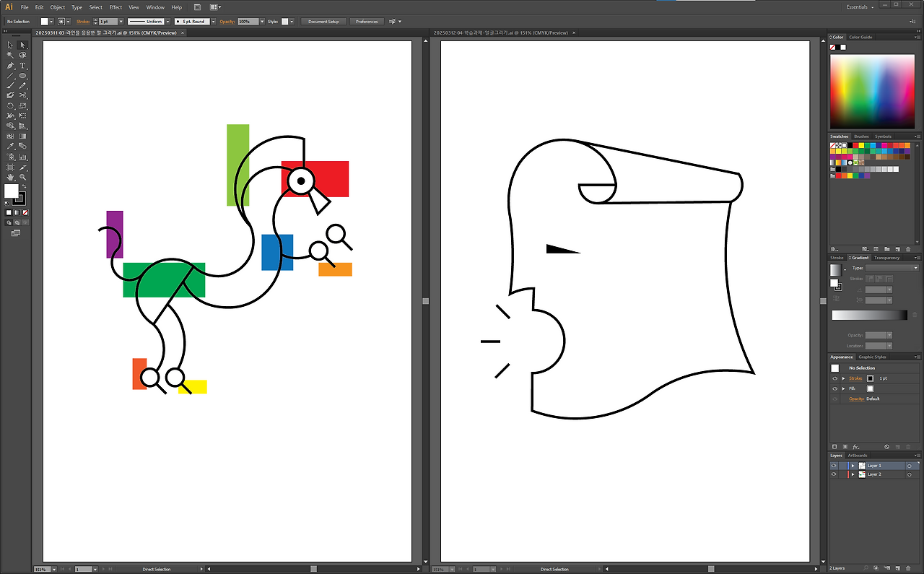This screenshot has width=924, height=574.
Task: Select the Pen tool
Action: 9,65
